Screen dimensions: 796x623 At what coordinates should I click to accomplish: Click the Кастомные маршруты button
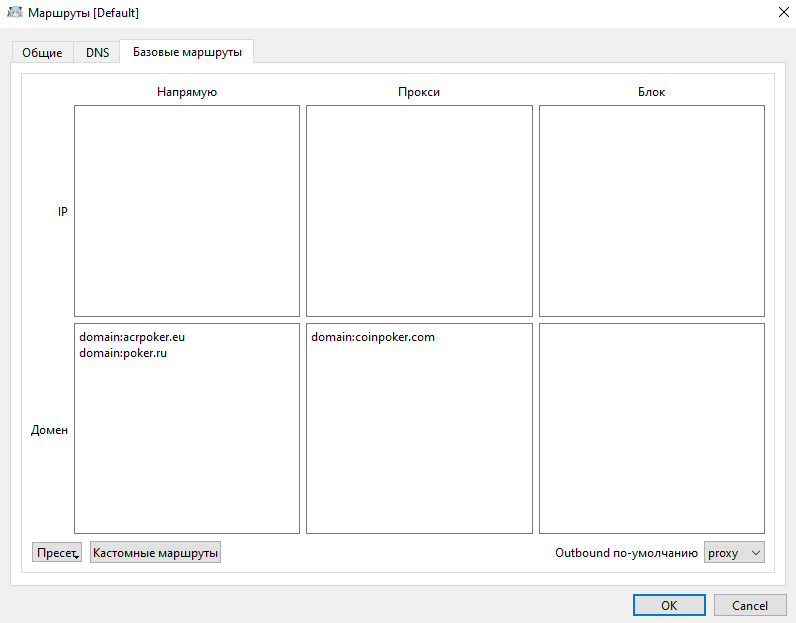click(x=155, y=552)
